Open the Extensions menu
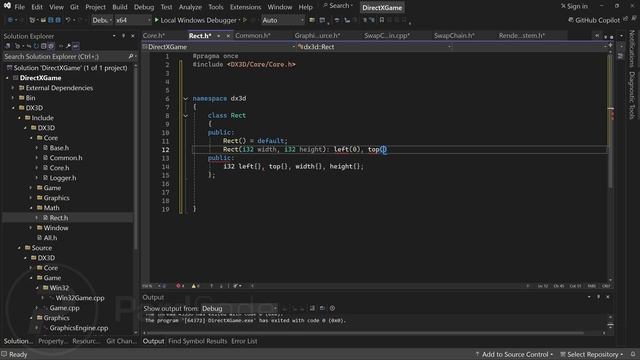Viewport: 640px width, 360px height. [x=245, y=7]
